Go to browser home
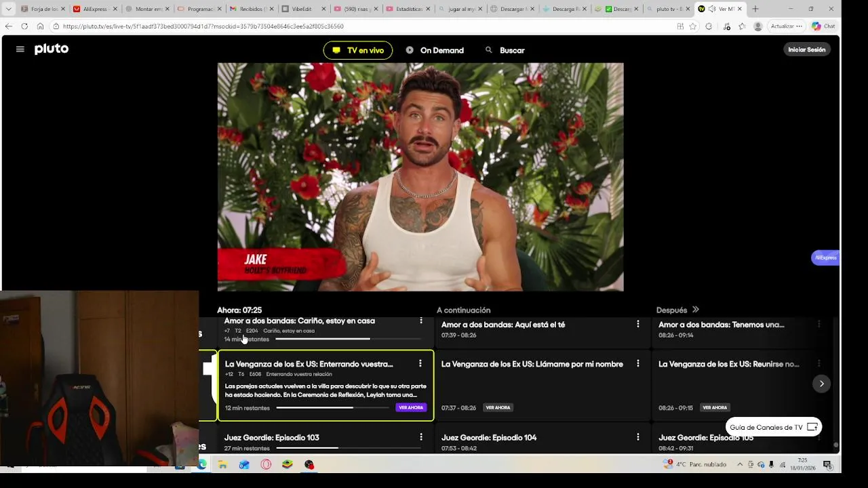 point(40,26)
